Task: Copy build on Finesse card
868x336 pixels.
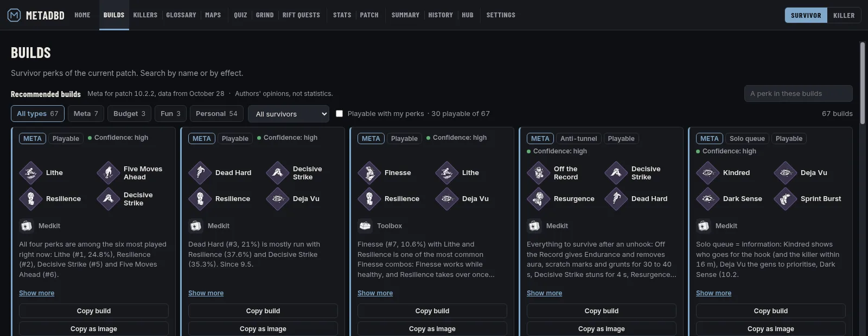Action: tap(432, 311)
